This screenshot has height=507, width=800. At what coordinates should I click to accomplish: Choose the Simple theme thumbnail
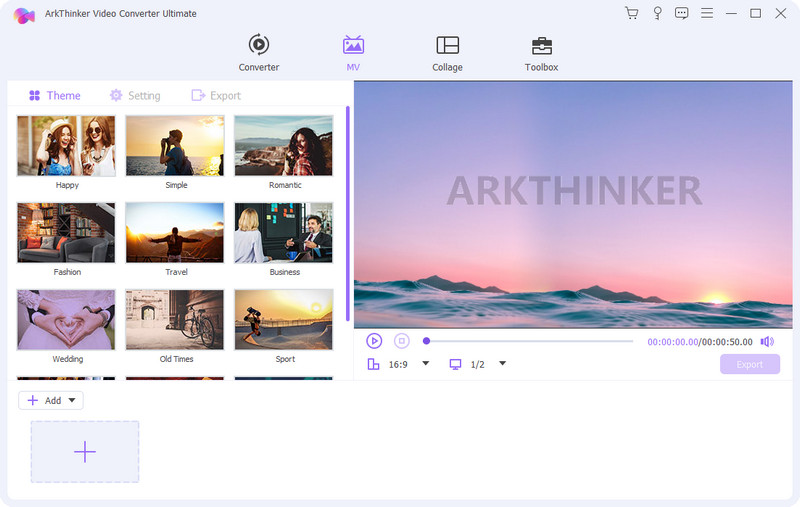point(175,146)
